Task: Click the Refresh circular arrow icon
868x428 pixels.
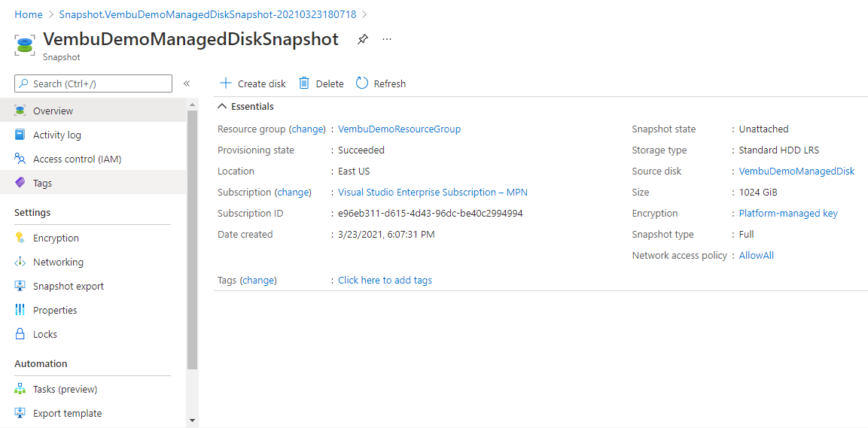Action: point(362,83)
